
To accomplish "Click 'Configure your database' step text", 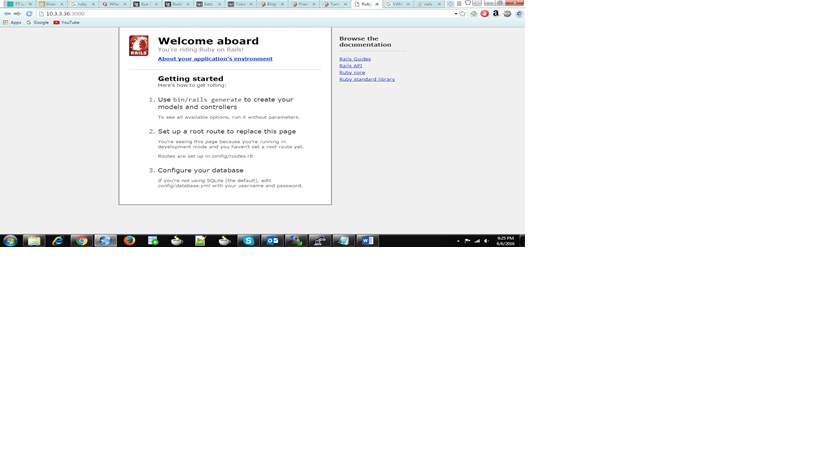I will click(201, 170).
